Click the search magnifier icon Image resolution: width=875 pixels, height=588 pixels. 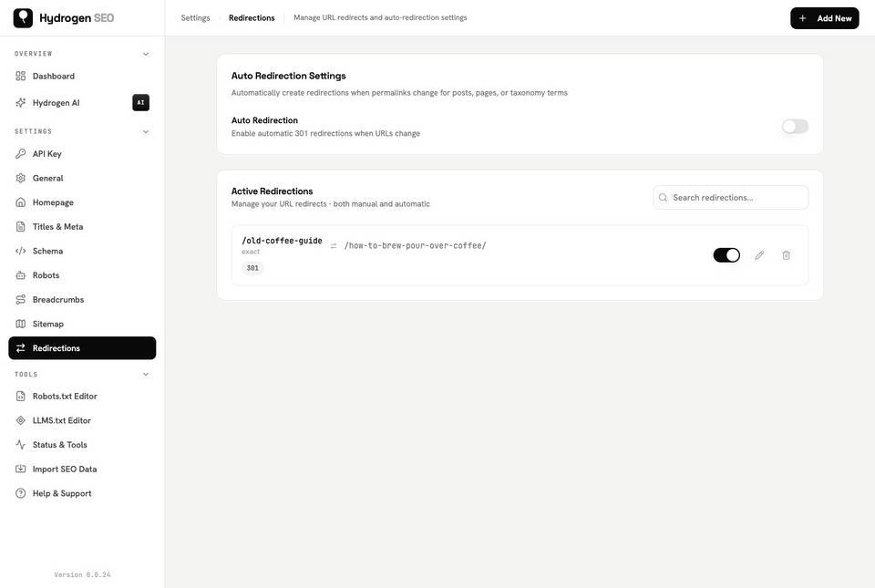pyautogui.click(x=663, y=198)
